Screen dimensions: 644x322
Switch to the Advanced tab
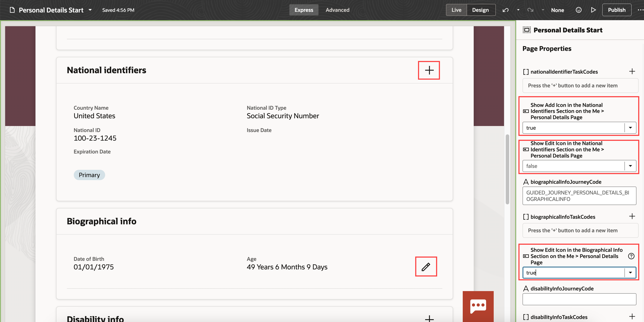click(337, 10)
